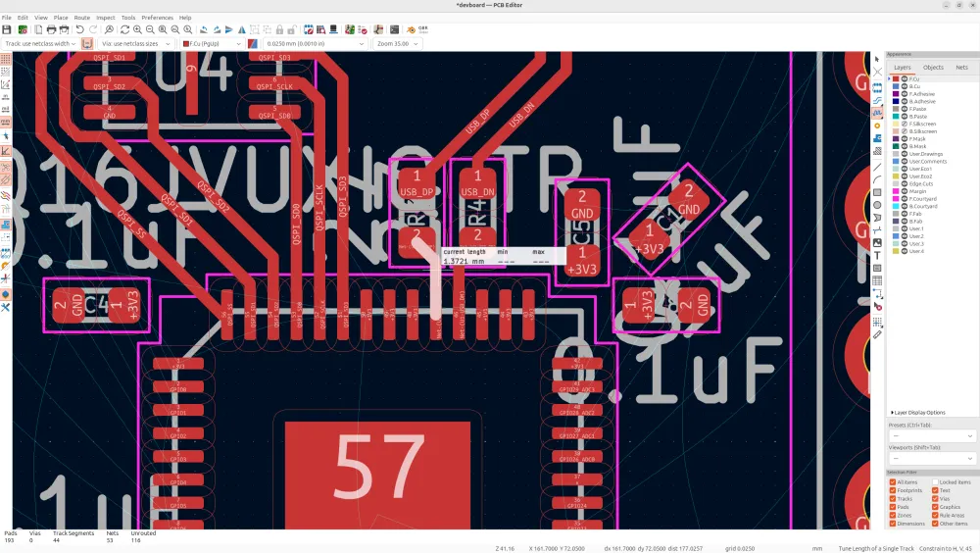Select the Add Text tool
This screenshot has height=553, width=980.
877,256
